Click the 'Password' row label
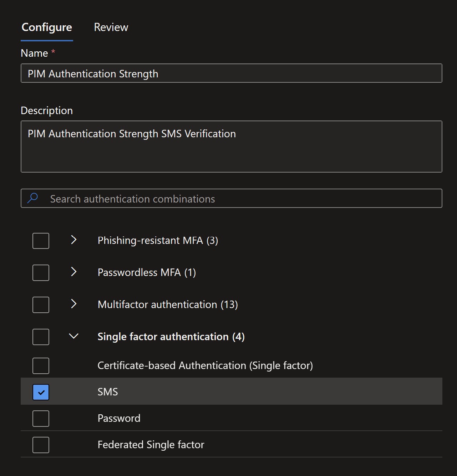The width and height of the screenshot is (457, 476). pos(119,418)
